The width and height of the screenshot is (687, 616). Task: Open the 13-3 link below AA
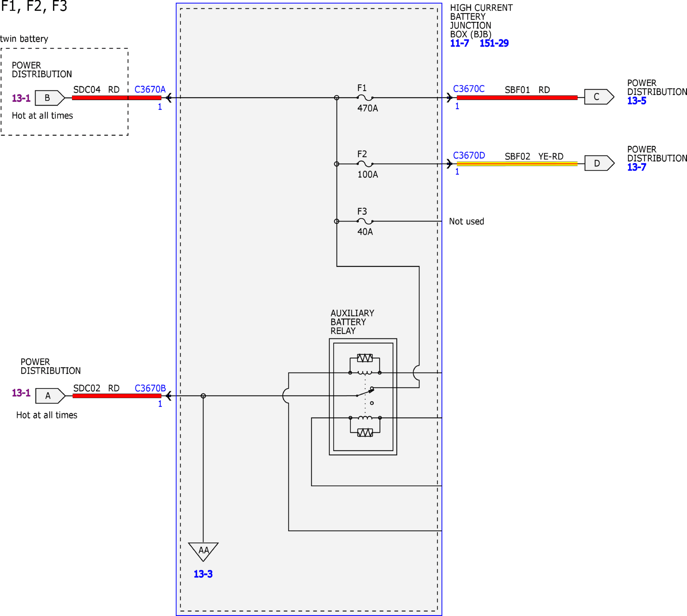tap(203, 574)
